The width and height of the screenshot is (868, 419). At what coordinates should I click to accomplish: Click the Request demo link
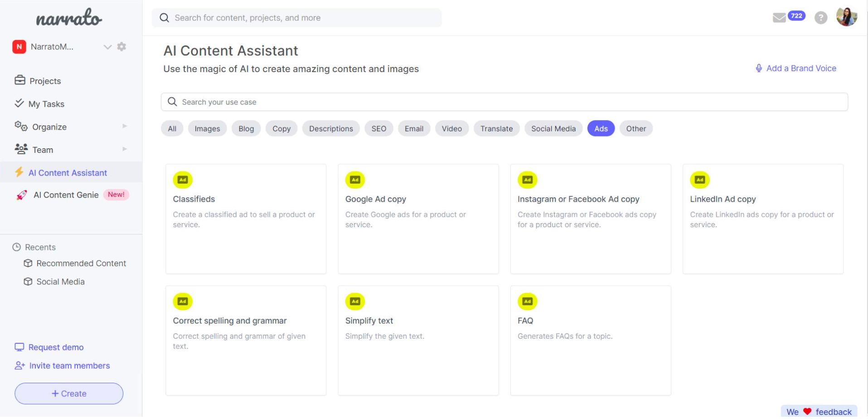56,348
